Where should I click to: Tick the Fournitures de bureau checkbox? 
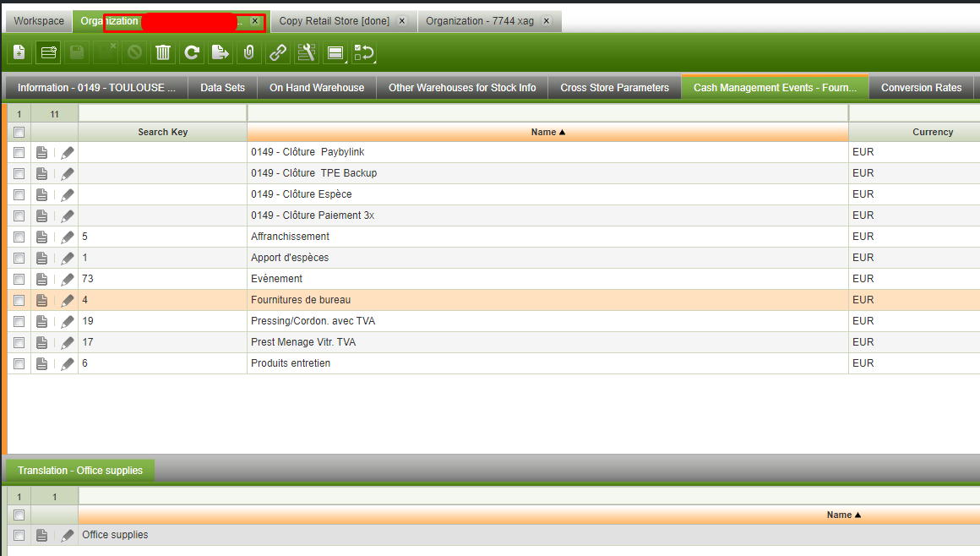[19, 300]
